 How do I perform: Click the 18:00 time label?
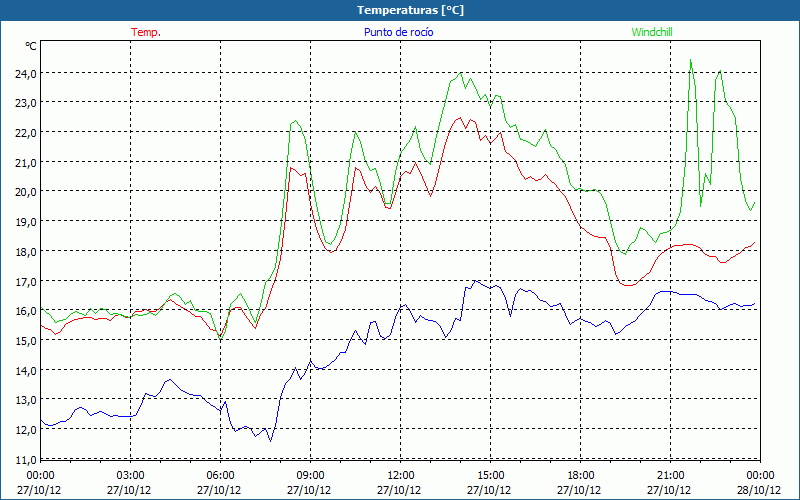(581, 475)
